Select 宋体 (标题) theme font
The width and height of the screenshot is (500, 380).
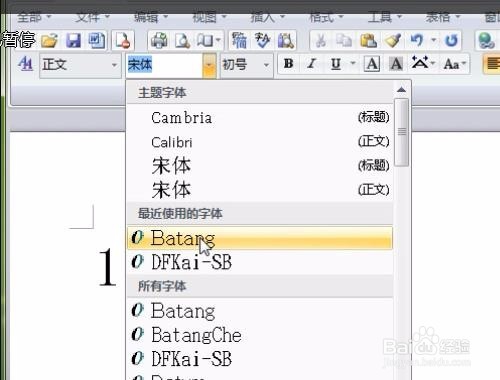coord(260,165)
